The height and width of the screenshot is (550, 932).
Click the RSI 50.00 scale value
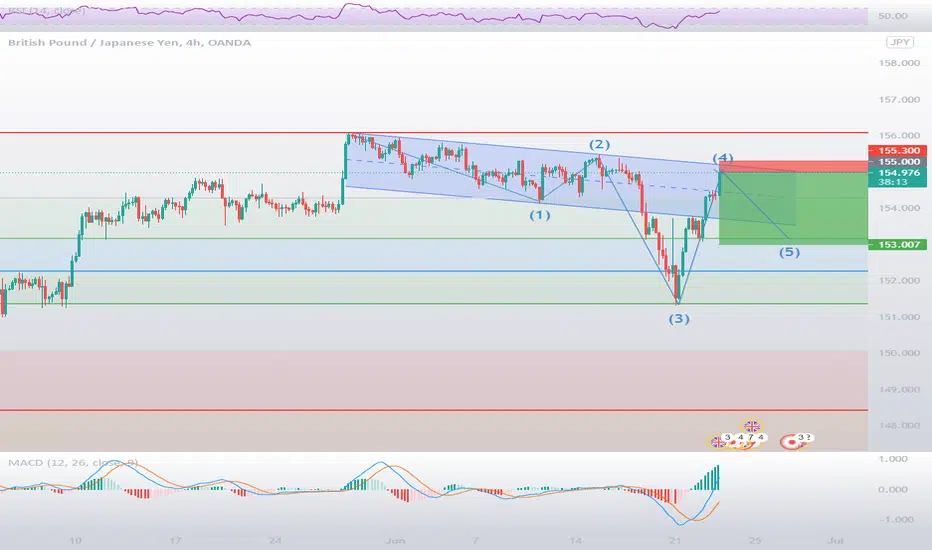(x=893, y=16)
